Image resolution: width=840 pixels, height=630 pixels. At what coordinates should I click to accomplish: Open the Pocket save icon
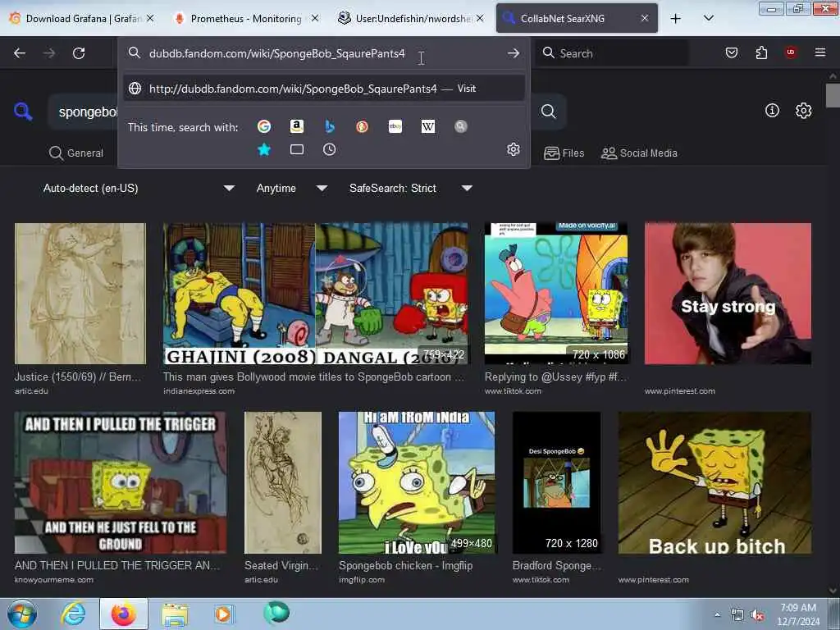point(732,52)
